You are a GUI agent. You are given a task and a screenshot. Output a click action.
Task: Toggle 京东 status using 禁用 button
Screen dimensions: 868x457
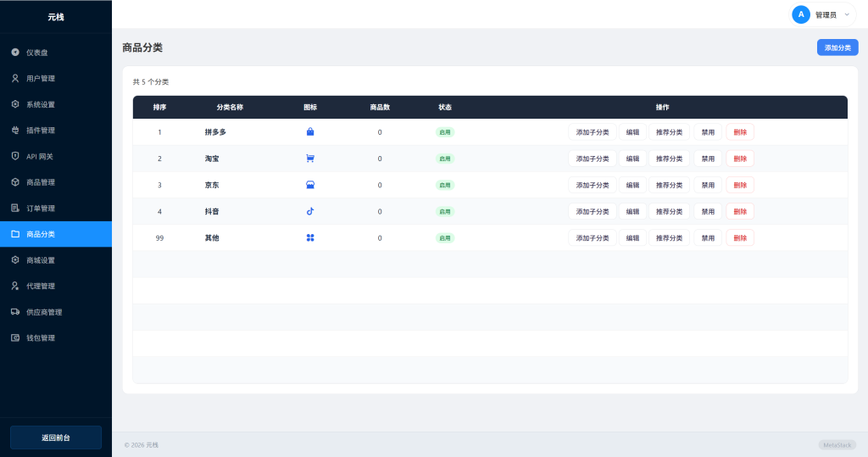[x=708, y=185]
